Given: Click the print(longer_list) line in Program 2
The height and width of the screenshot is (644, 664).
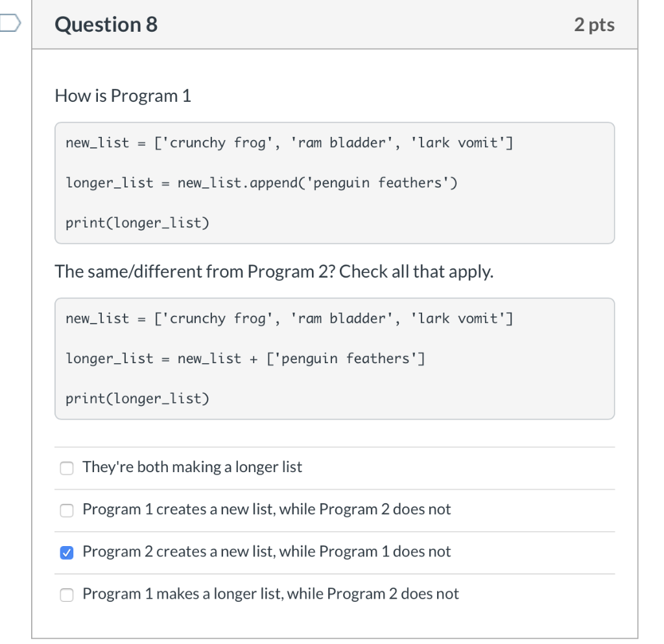Looking at the screenshot, I should tap(137, 398).
